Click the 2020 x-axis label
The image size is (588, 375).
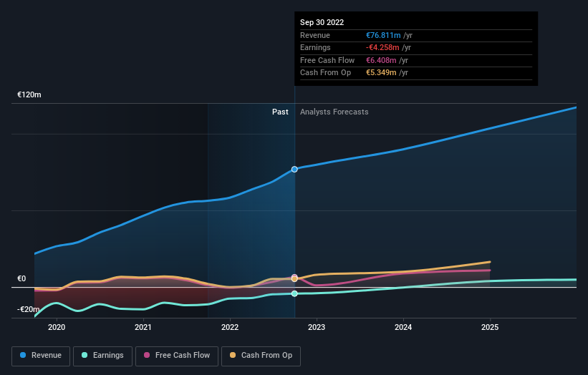[x=57, y=328]
